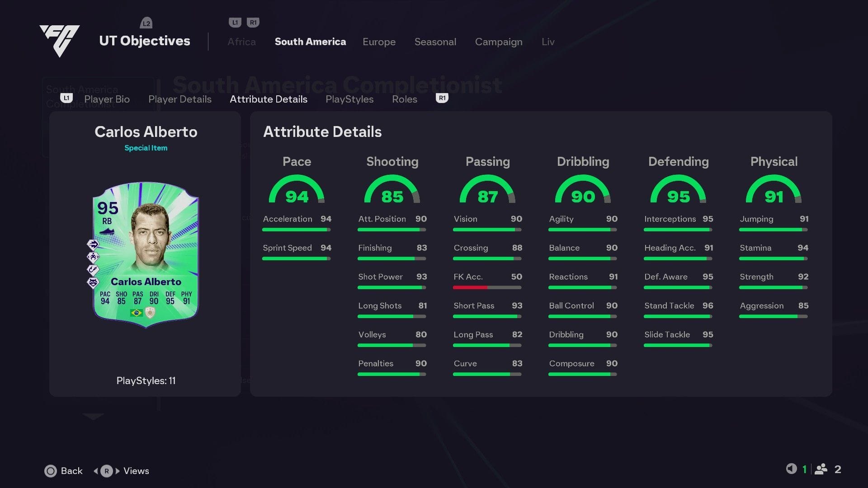
Task: Click the Stamina attribute label
Action: coord(755,248)
